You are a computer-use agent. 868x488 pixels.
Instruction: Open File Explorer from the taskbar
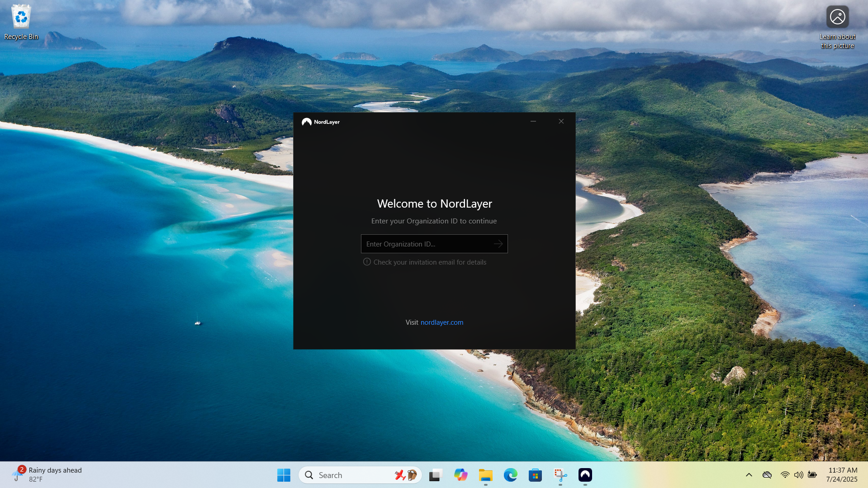[x=485, y=475]
